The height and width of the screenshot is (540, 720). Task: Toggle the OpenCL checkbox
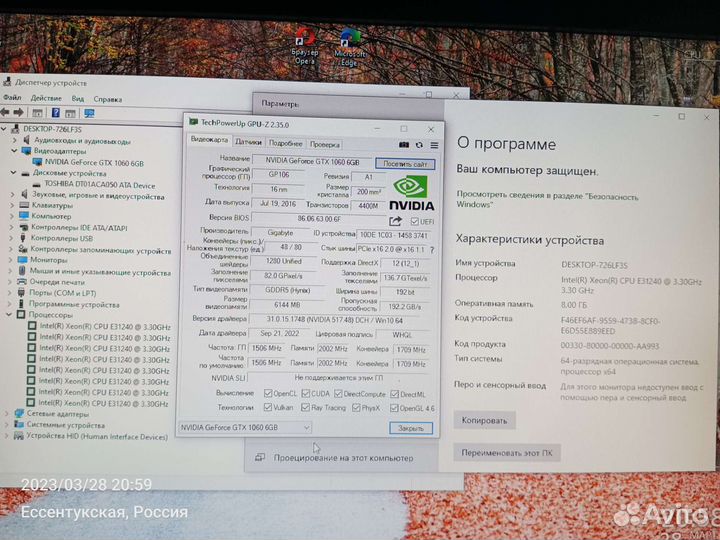click(268, 393)
